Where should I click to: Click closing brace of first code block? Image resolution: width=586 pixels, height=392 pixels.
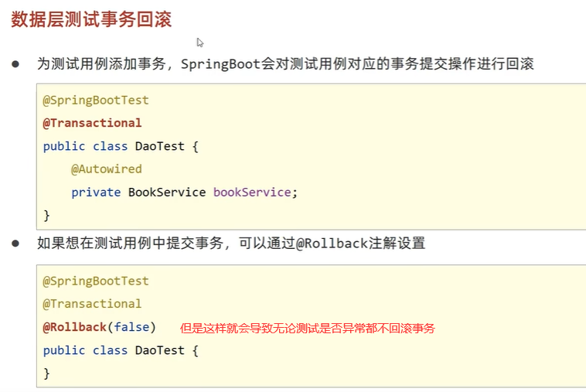coord(46,215)
